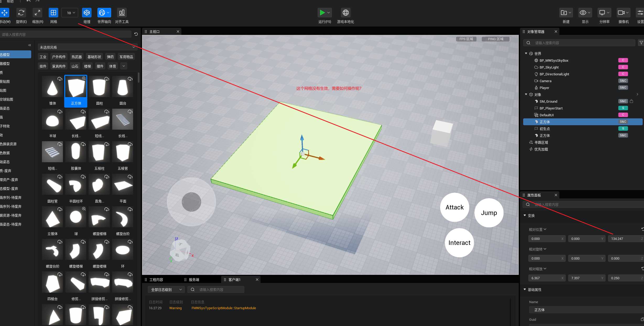Switch to 主视口 viewport tab
The width and height of the screenshot is (644, 326).
(x=154, y=31)
